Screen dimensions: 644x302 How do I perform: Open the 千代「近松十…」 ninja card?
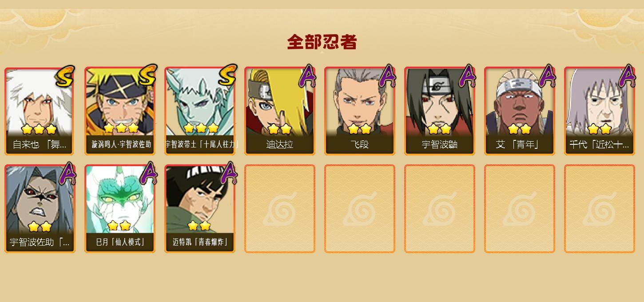pyautogui.click(x=600, y=111)
